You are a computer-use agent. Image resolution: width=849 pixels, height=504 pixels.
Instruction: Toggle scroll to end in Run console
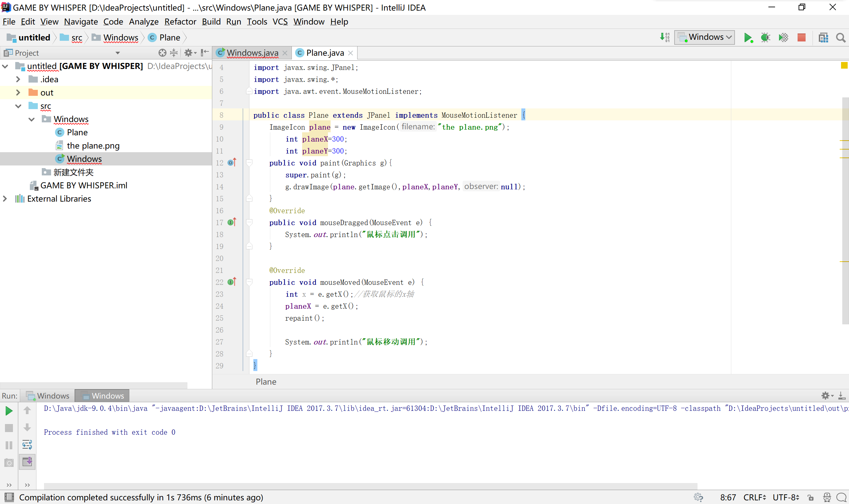(27, 462)
